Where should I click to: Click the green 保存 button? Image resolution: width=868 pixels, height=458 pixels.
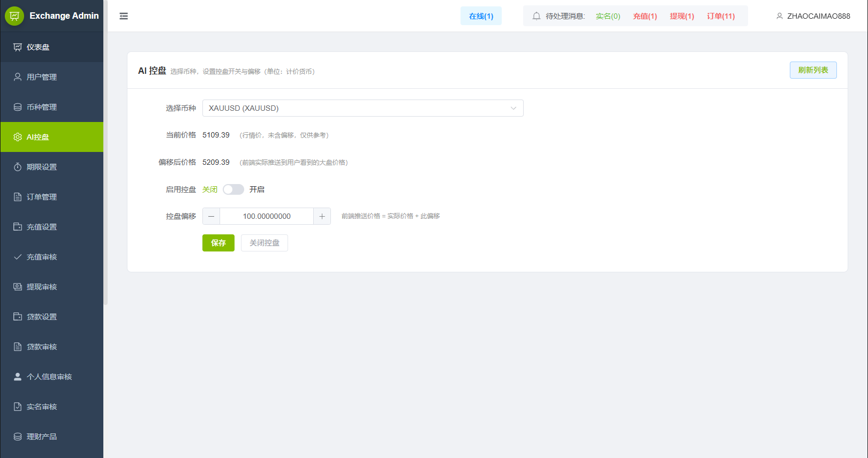(x=218, y=243)
